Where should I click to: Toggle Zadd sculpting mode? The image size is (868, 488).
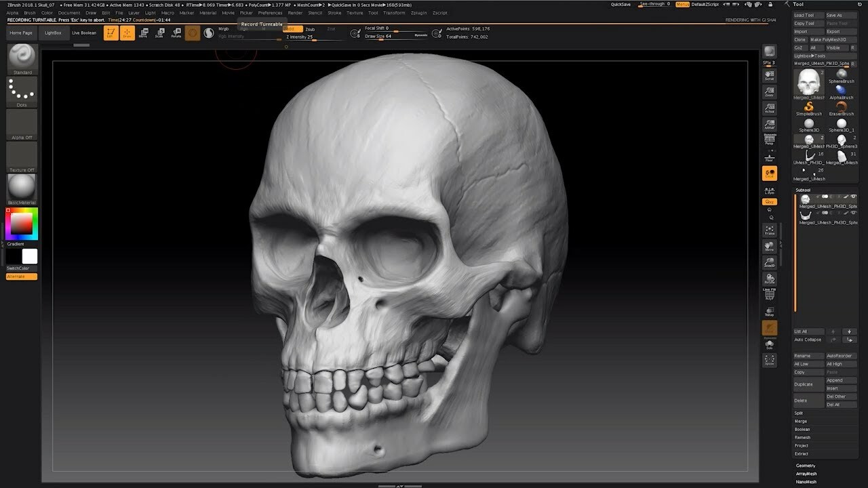(x=294, y=29)
